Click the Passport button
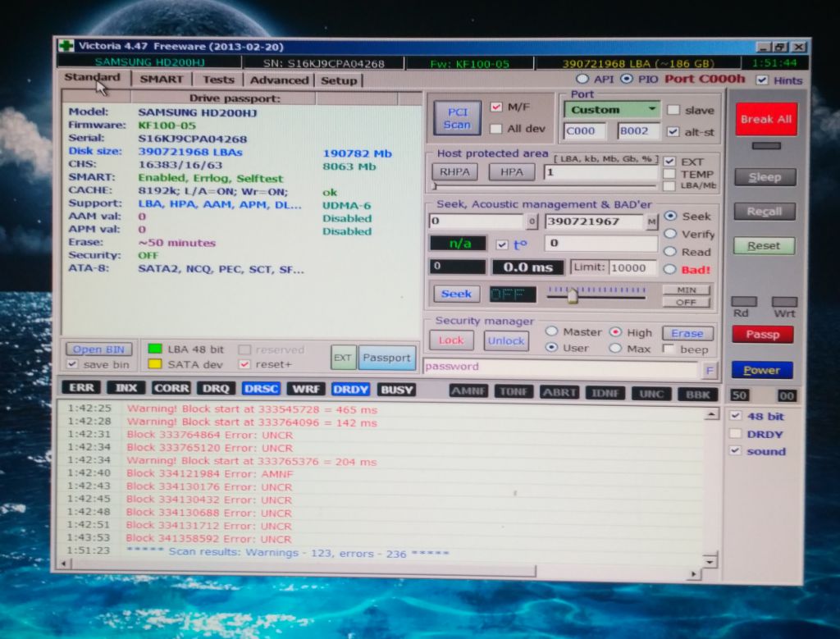This screenshot has height=639, width=840. (386, 358)
